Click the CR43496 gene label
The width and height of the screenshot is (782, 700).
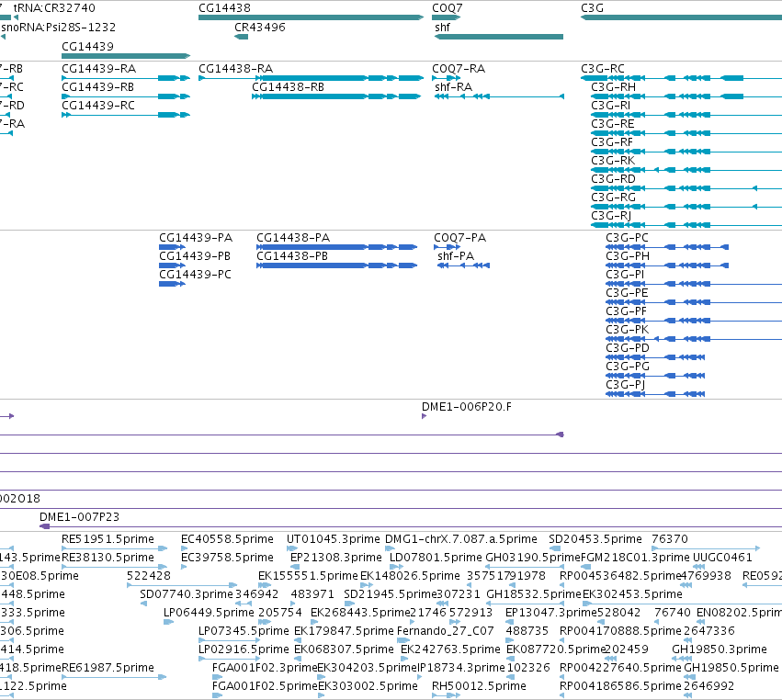pyautogui.click(x=260, y=27)
